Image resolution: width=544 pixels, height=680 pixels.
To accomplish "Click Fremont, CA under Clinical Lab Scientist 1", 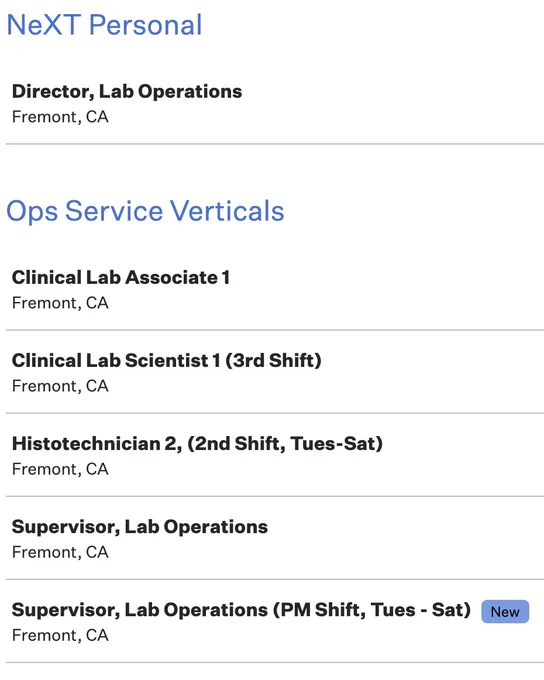I will click(x=60, y=386).
